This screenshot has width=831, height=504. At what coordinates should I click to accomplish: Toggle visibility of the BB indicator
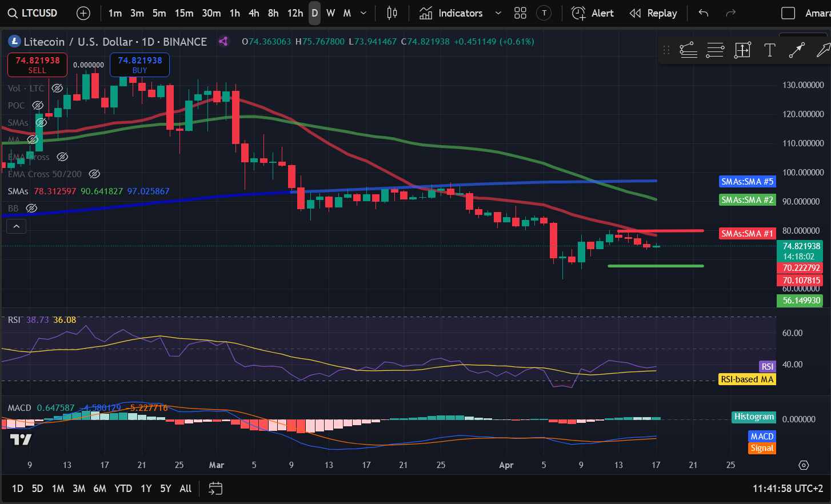pos(32,208)
